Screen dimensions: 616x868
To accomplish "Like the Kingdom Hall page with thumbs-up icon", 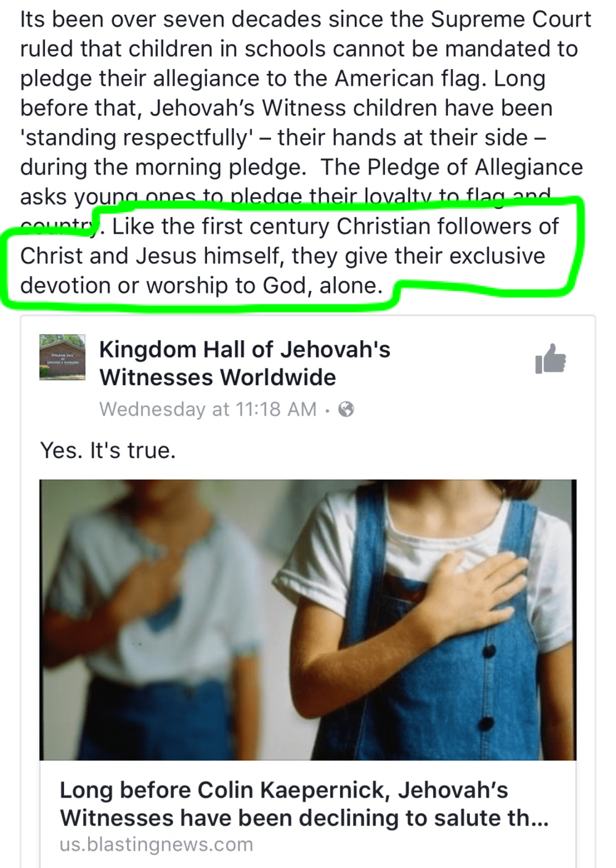I will pos(551,359).
